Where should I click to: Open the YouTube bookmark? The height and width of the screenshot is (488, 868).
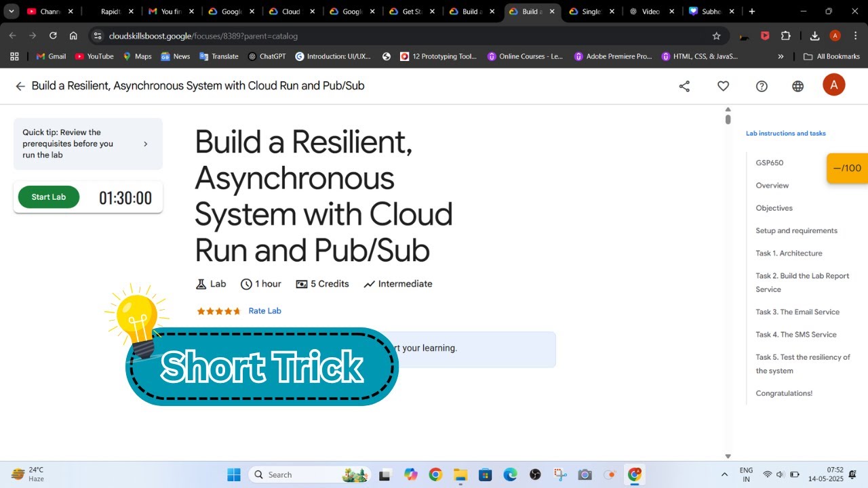pos(94,56)
